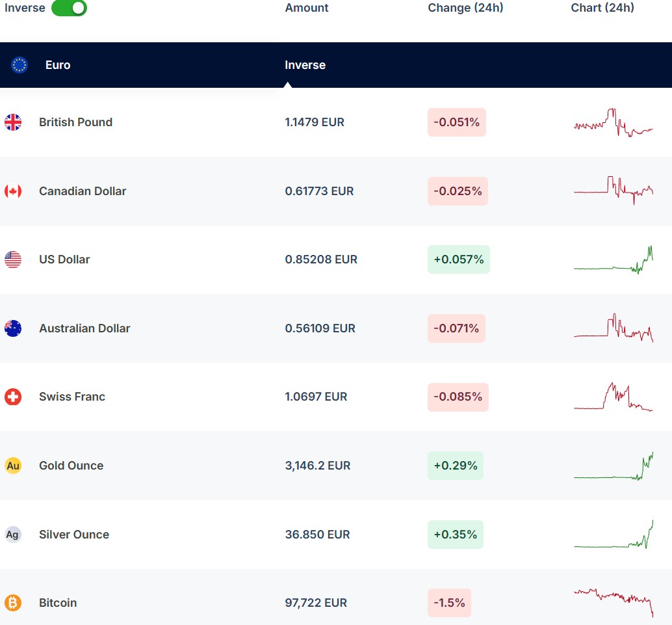The height and width of the screenshot is (625, 672).
Task: Click the Canadian flag icon
Action: [13, 191]
